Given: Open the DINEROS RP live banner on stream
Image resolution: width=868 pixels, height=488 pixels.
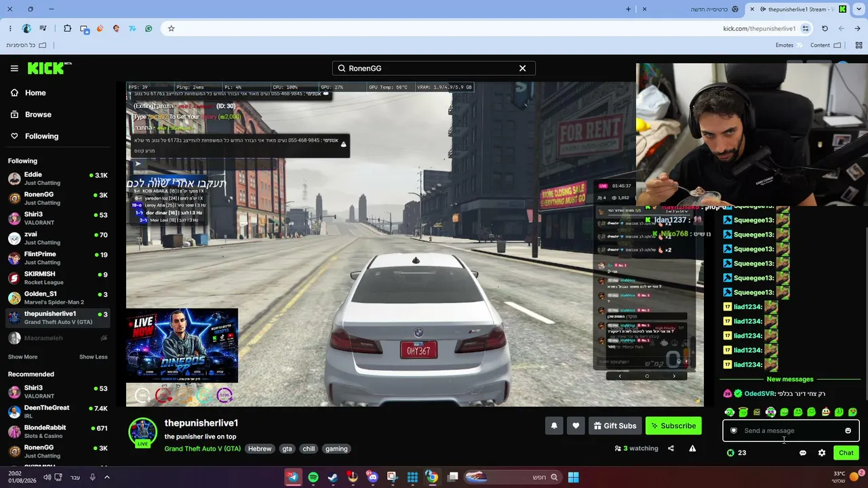Looking at the screenshot, I should [x=182, y=346].
